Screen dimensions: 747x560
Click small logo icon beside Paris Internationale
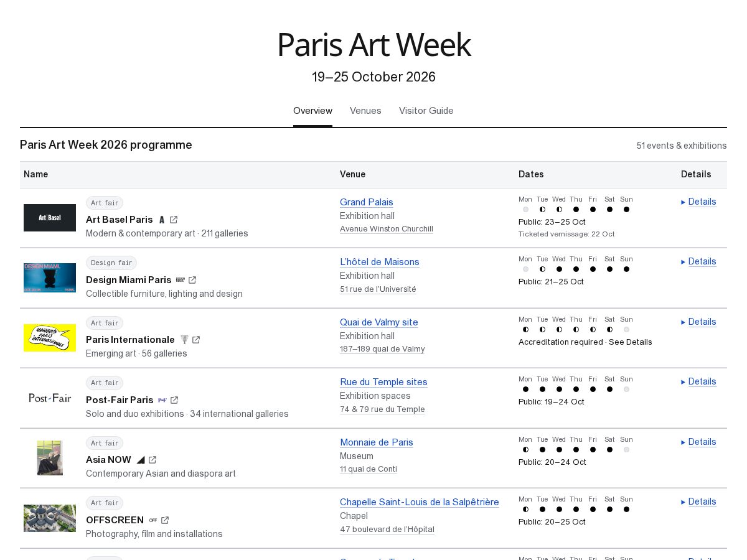tap(184, 340)
